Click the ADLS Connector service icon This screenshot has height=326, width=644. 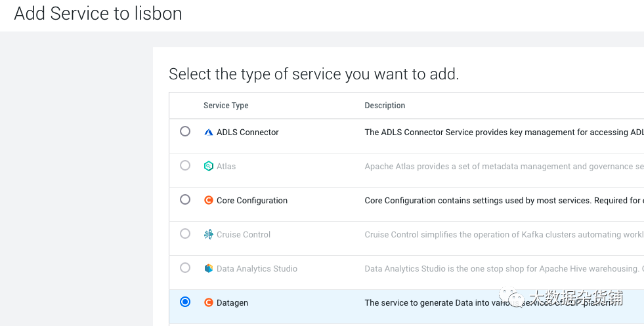(x=209, y=132)
